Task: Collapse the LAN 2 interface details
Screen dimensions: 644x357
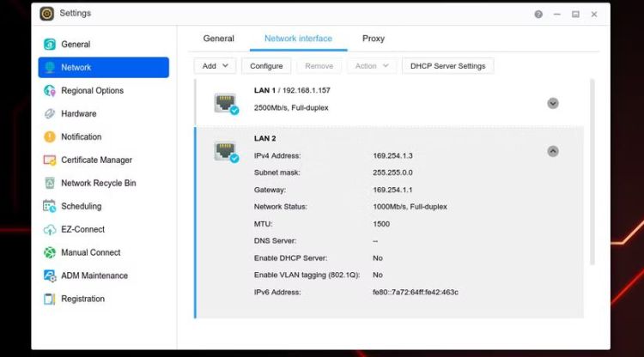Action: (553, 151)
